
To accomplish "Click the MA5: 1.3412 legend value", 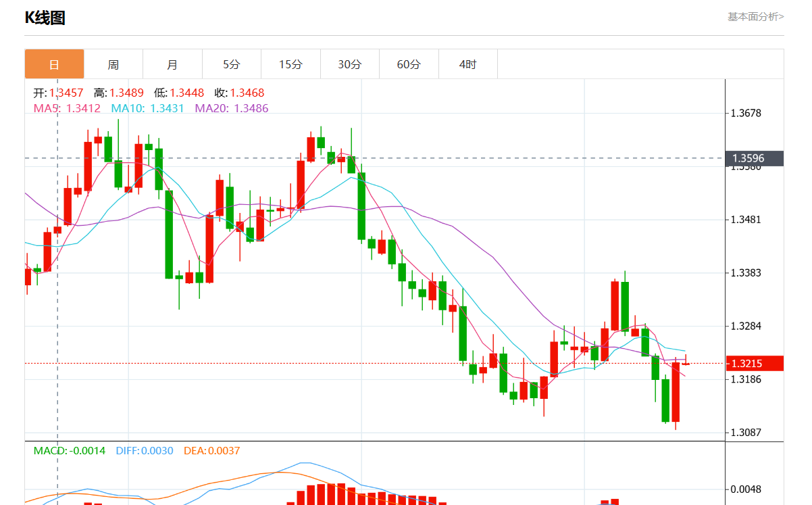I will 67,108.
